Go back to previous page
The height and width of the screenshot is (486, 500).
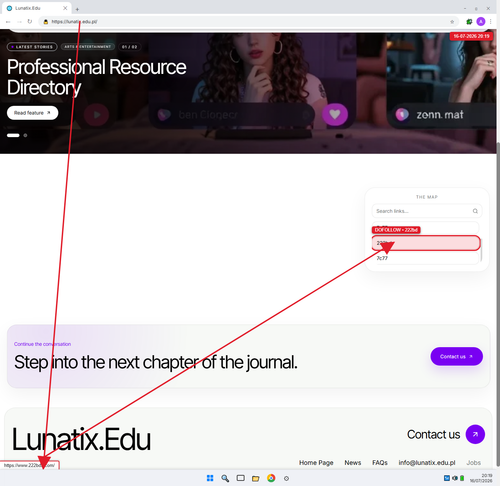pos(8,22)
